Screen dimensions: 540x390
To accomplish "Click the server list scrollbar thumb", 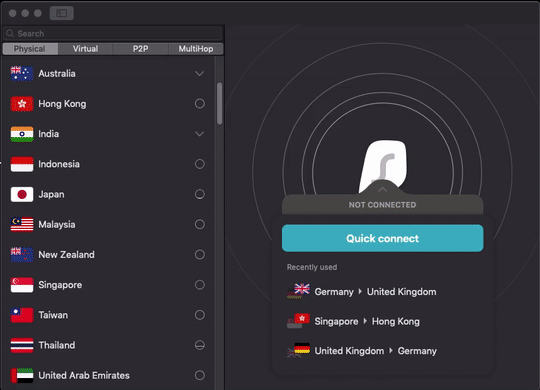I will [x=219, y=103].
